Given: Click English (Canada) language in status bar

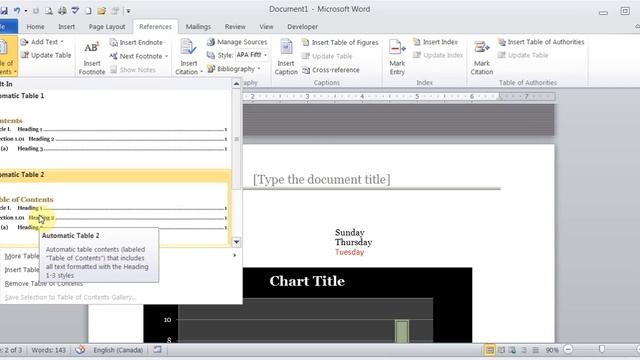Looking at the screenshot, I should click(118, 350).
